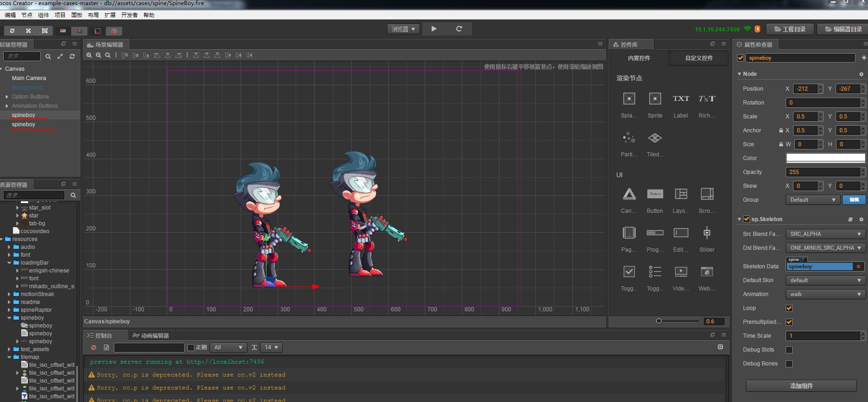The height and width of the screenshot is (402, 868).
Task: Click the zoom in icon in scene editor
Action: click(89, 55)
